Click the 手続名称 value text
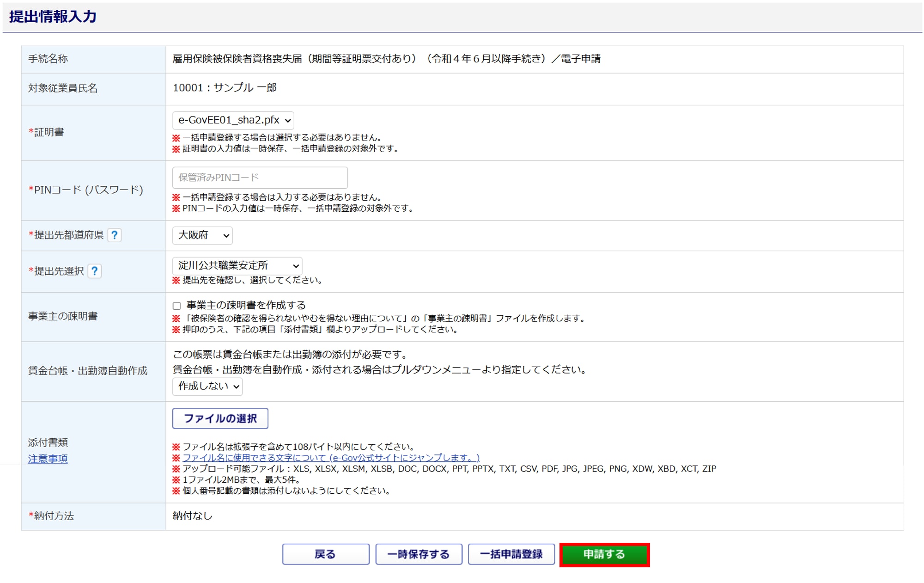This screenshot has width=924, height=583. pyautogui.click(x=387, y=59)
